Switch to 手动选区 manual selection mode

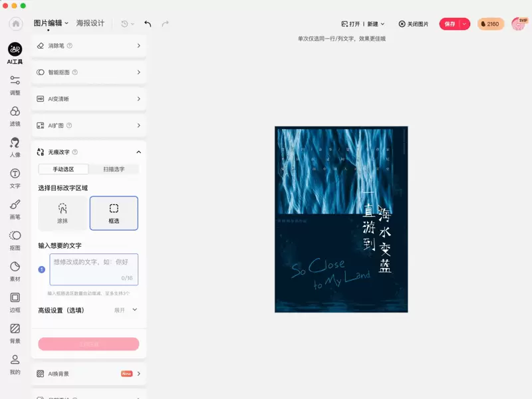(x=63, y=170)
